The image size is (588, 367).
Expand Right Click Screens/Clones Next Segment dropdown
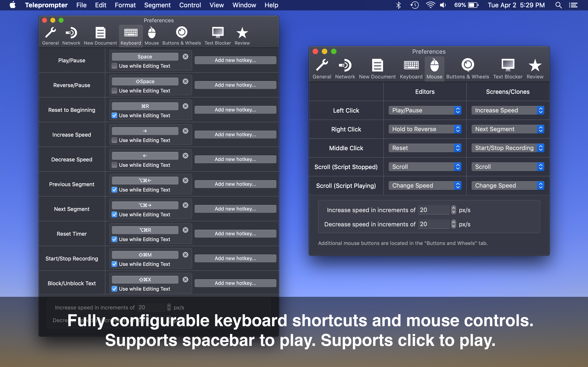pyautogui.click(x=507, y=129)
